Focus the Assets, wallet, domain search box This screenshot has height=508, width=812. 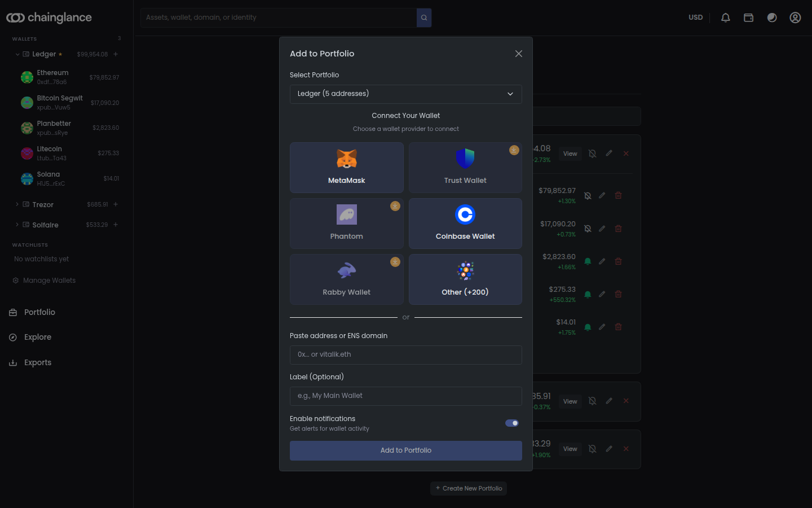pyautogui.click(x=279, y=17)
